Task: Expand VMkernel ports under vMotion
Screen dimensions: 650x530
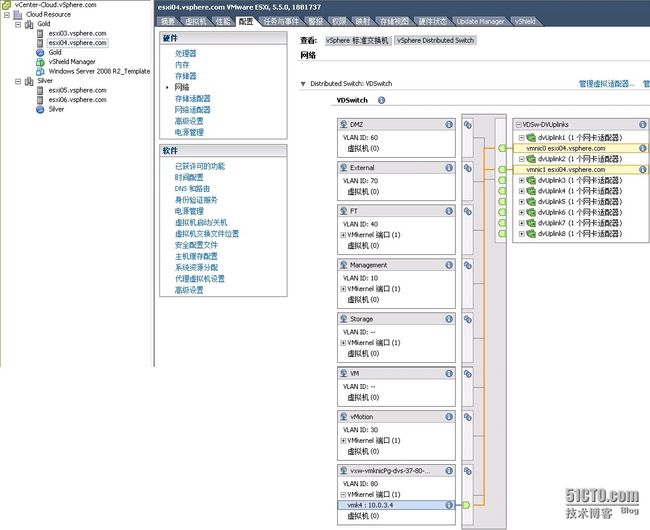Action: pyautogui.click(x=343, y=440)
